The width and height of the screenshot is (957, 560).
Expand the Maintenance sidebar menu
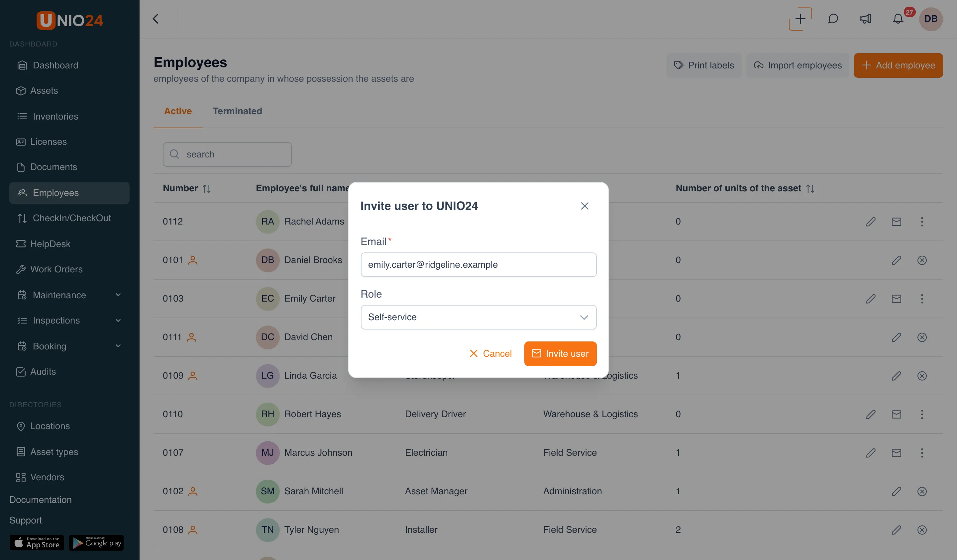[69, 295]
